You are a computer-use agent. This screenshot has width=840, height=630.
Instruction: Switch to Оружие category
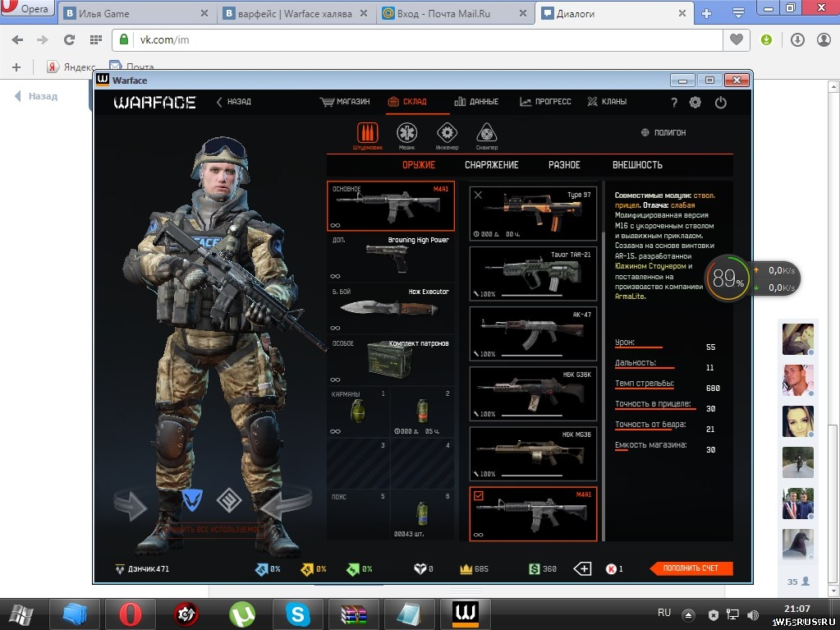click(x=419, y=165)
